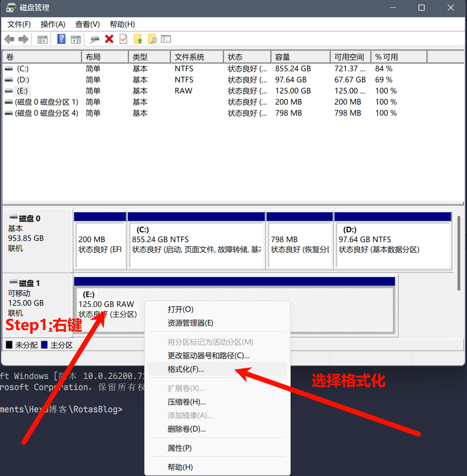Click the show/hide action pane icon

coord(76,39)
